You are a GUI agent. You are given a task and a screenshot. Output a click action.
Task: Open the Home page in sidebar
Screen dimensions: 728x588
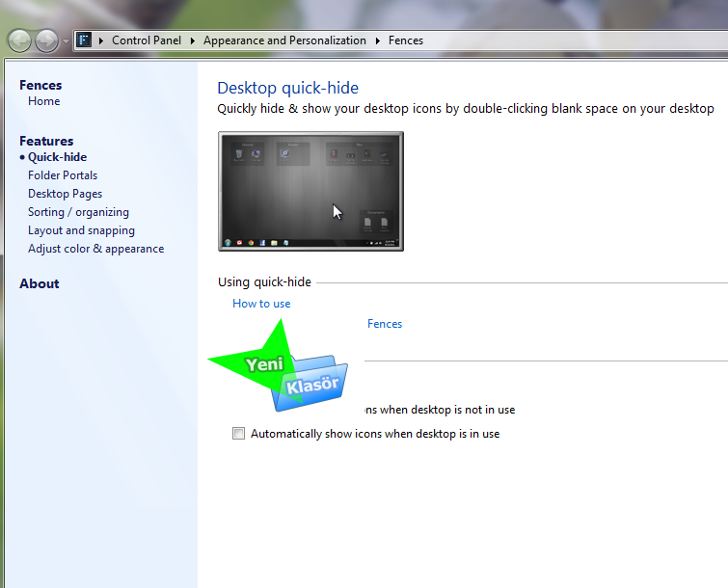(44, 101)
